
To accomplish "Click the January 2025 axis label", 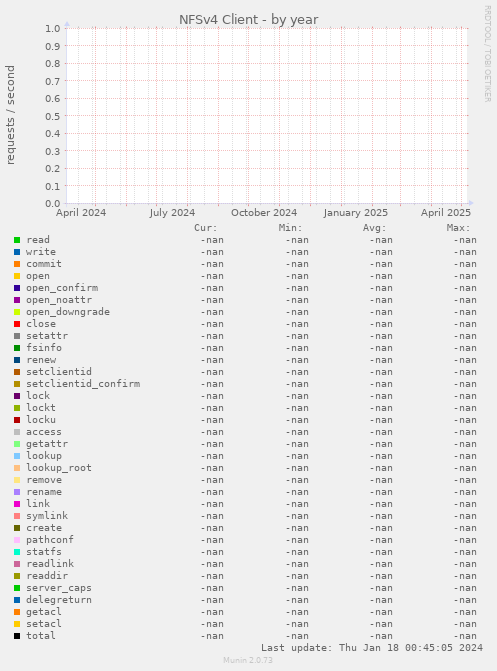I will tap(356, 213).
